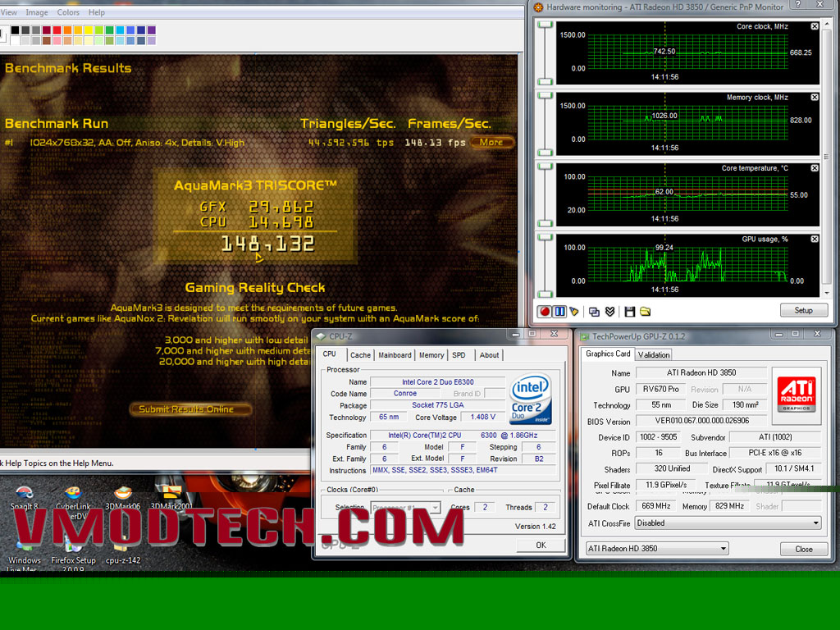Click the Close button in GPU-Z
Screen dimensions: 840x630
[x=804, y=549]
